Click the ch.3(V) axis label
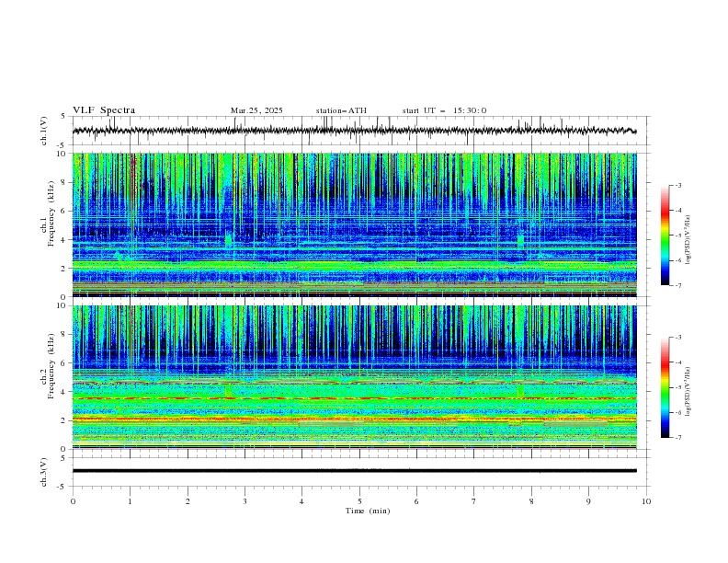This screenshot has width=728, height=563. point(44,472)
